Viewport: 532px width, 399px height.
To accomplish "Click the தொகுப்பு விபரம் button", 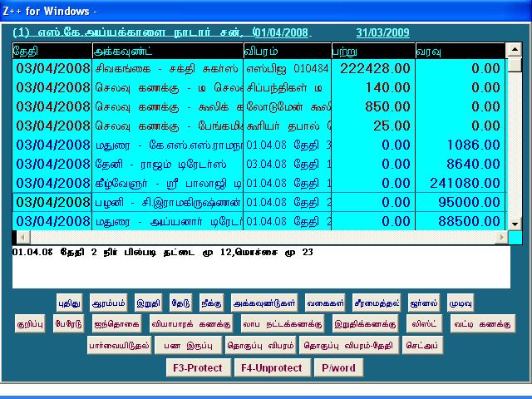I will pyautogui.click(x=260, y=346).
